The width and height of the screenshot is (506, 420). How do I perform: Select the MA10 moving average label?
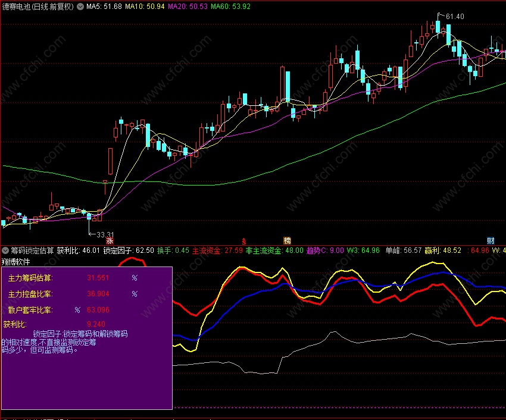click(145, 7)
